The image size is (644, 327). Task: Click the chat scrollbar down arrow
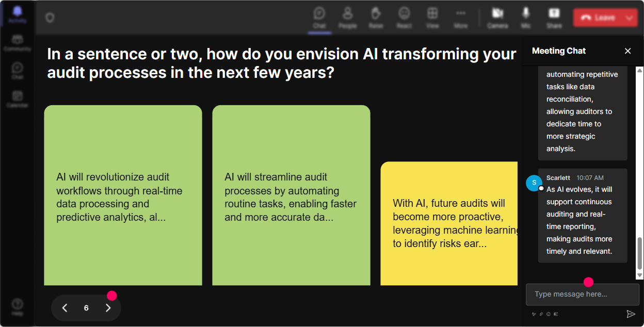coord(640,276)
